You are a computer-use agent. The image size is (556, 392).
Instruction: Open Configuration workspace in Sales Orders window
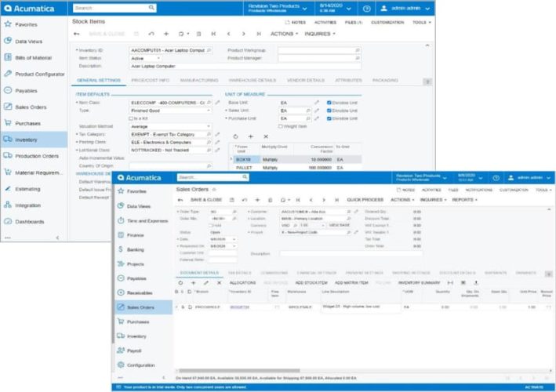(x=140, y=365)
